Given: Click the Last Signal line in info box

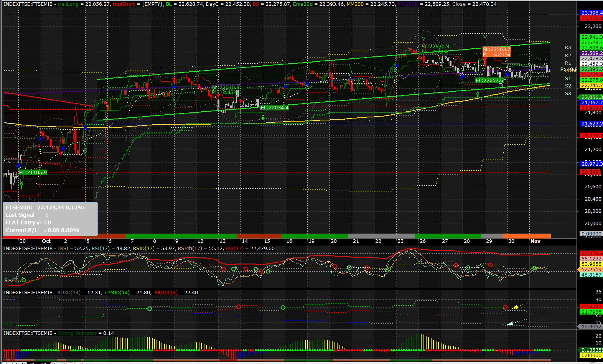Looking at the screenshot, I should coord(27,215).
